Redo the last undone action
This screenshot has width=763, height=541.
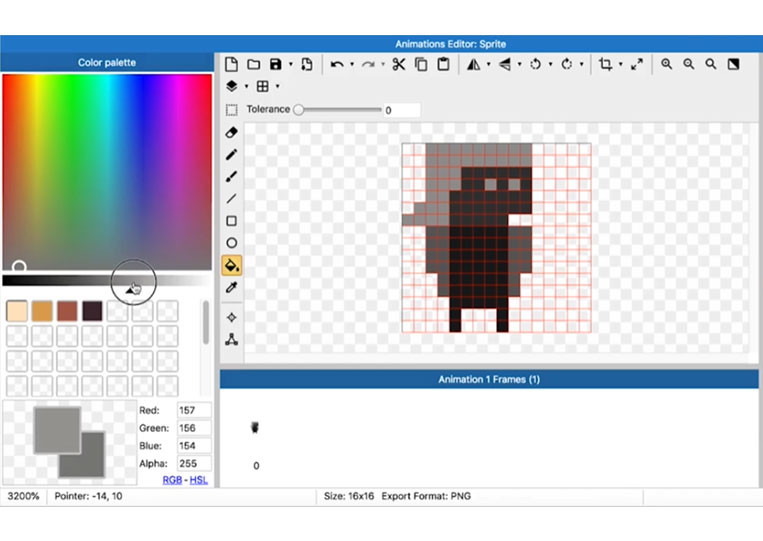coord(368,64)
